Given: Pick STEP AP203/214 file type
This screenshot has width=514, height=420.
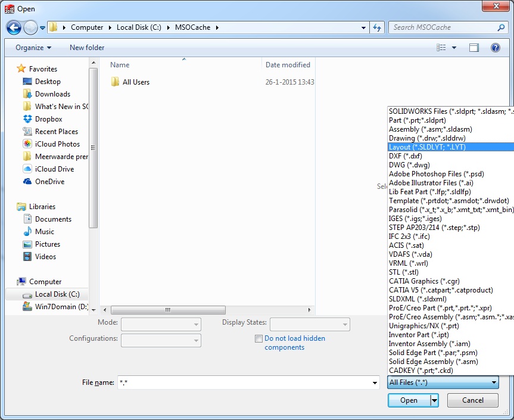Looking at the screenshot, I should point(451,228).
